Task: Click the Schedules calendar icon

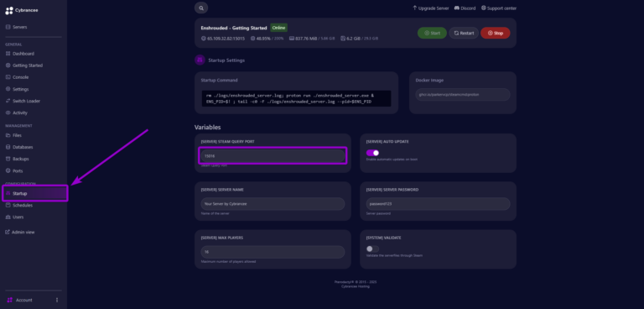Action: [8, 205]
